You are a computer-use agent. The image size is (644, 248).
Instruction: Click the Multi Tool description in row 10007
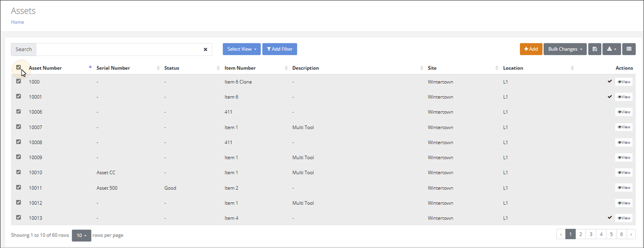[303, 127]
